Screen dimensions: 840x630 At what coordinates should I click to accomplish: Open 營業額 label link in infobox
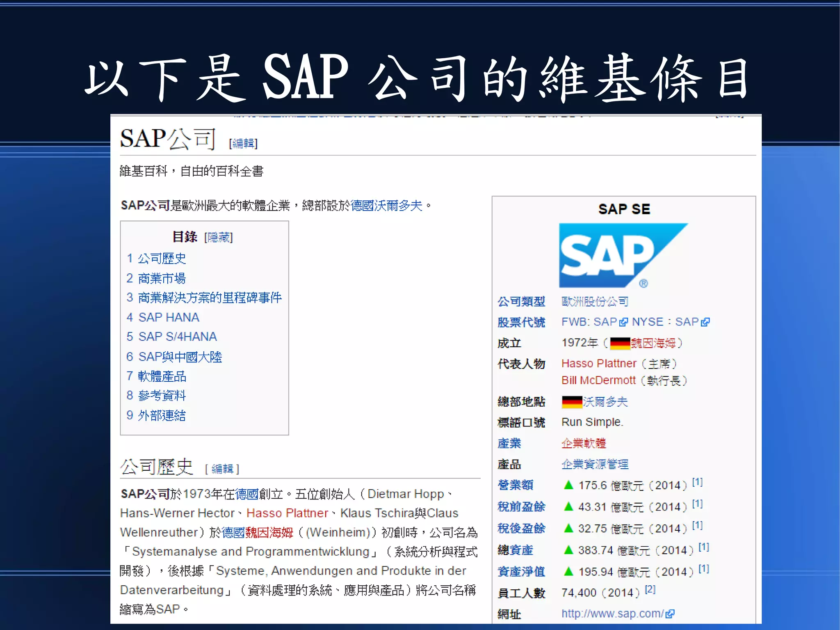tap(515, 485)
